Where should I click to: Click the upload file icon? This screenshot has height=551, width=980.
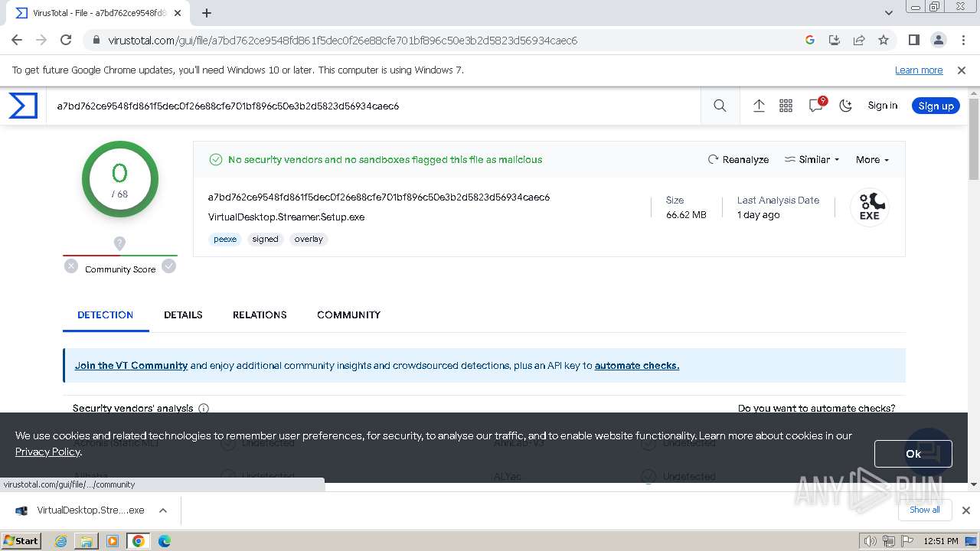(759, 106)
